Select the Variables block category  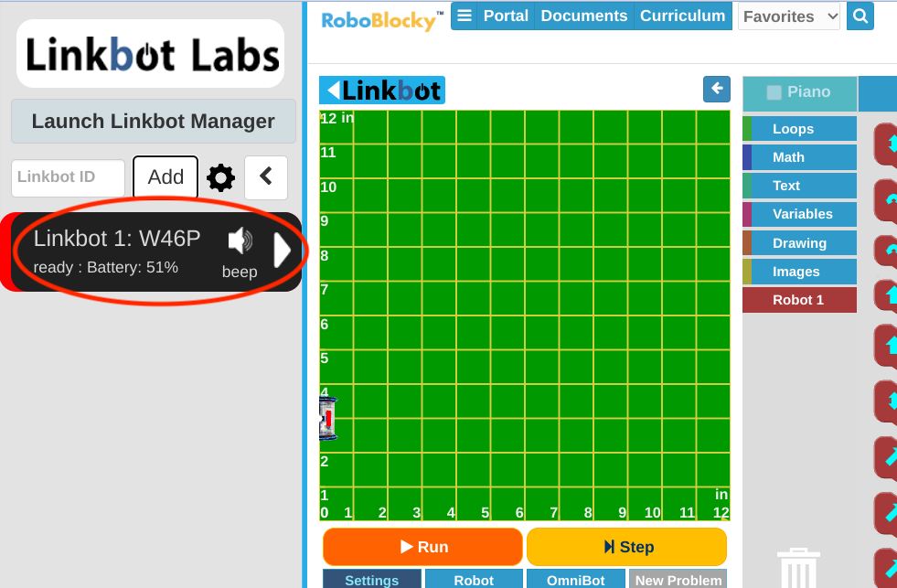point(800,215)
